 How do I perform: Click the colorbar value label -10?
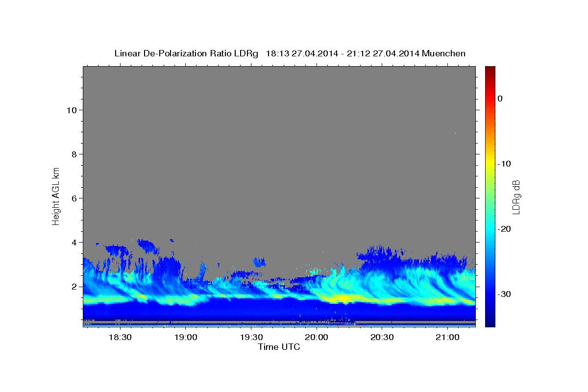click(504, 164)
